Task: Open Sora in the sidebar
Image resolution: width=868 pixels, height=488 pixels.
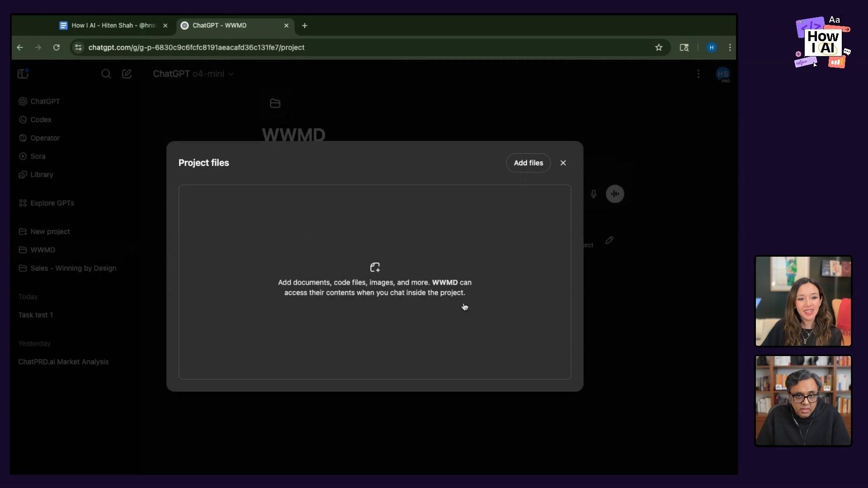Action: click(32, 156)
